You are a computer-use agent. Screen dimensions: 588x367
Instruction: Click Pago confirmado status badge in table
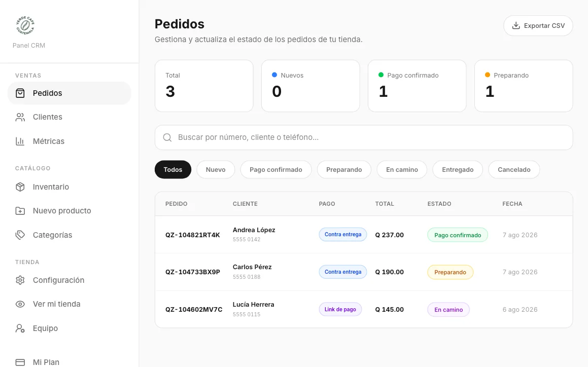pyautogui.click(x=458, y=235)
